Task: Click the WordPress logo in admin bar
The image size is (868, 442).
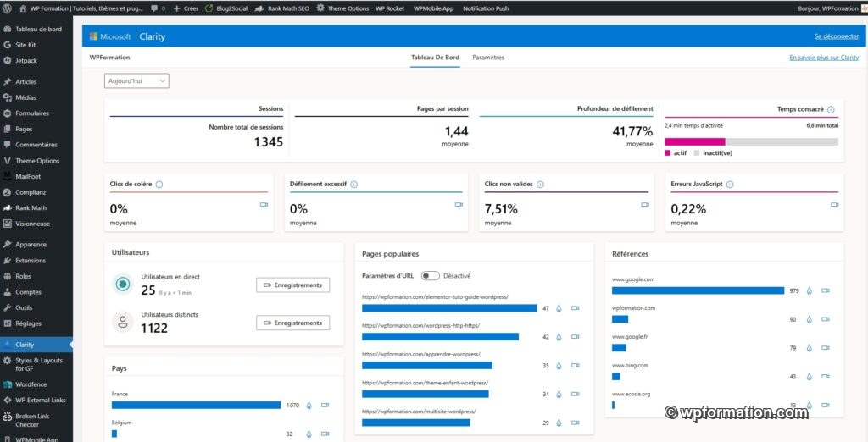Action: [7, 8]
